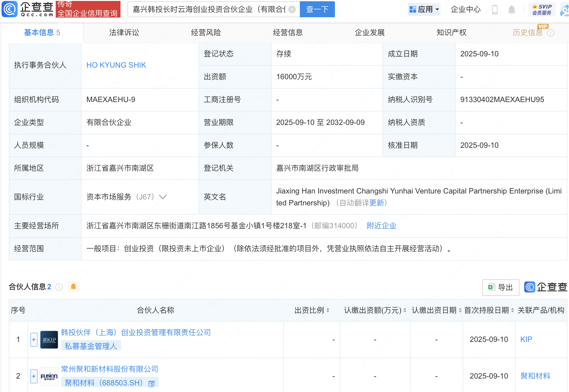Select 浙江省嘉兴市南湖区 region cell

click(x=120, y=168)
